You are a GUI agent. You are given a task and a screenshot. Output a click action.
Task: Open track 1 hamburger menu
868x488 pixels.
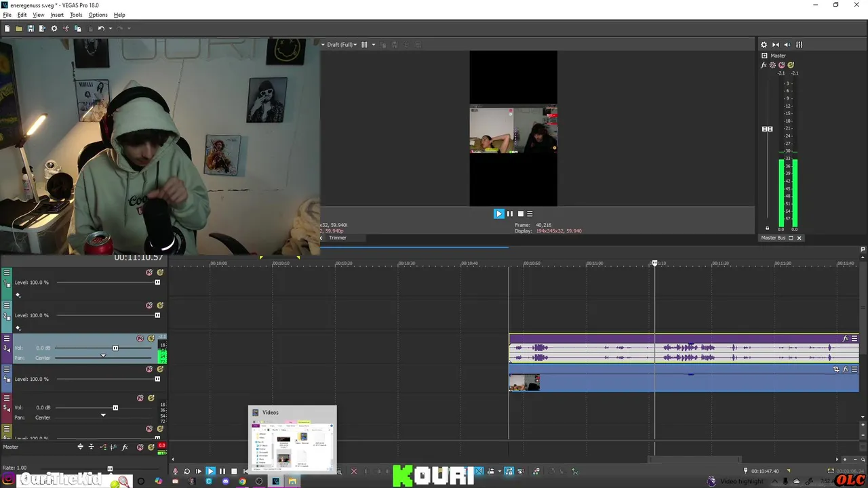[7, 272]
